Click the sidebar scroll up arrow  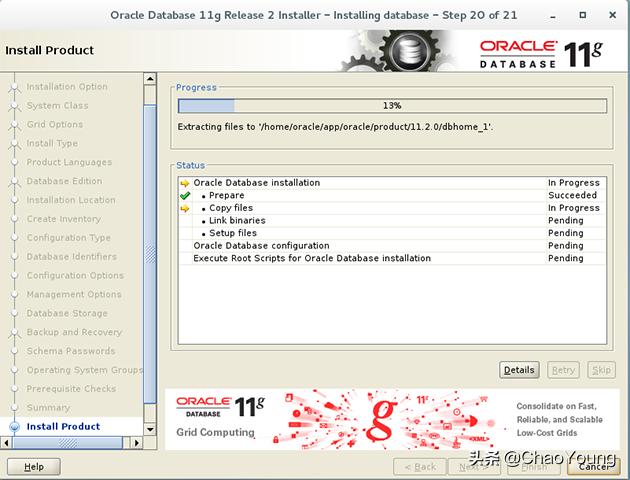click(150, 79)
